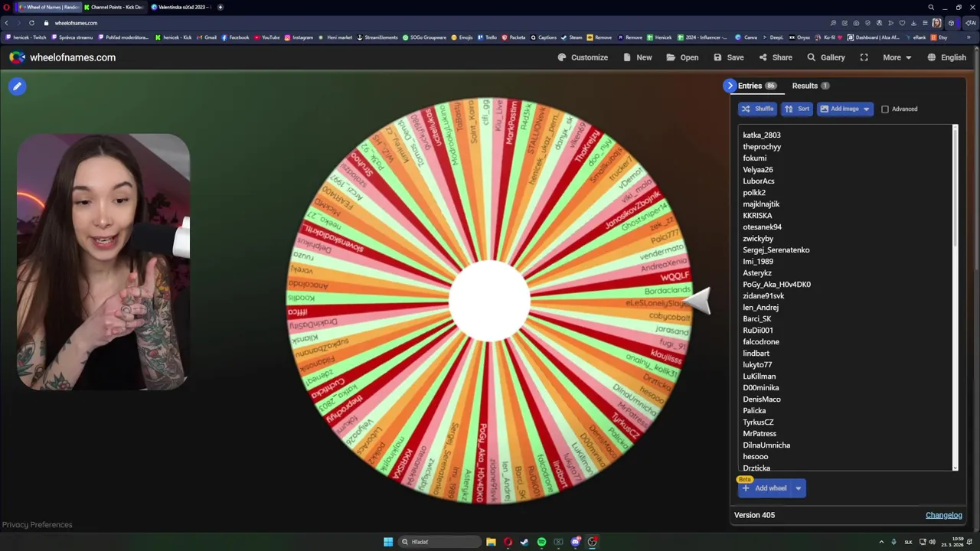
Task: Switch to Channel Points Kick browser tab
Action: 114,7
